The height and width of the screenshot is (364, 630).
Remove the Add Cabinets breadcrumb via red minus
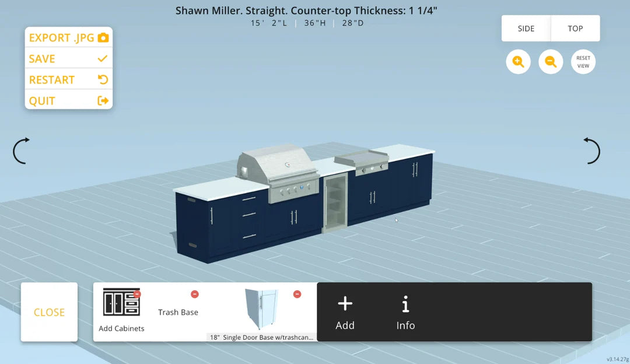pyautogui.click(x=137, y=294)
